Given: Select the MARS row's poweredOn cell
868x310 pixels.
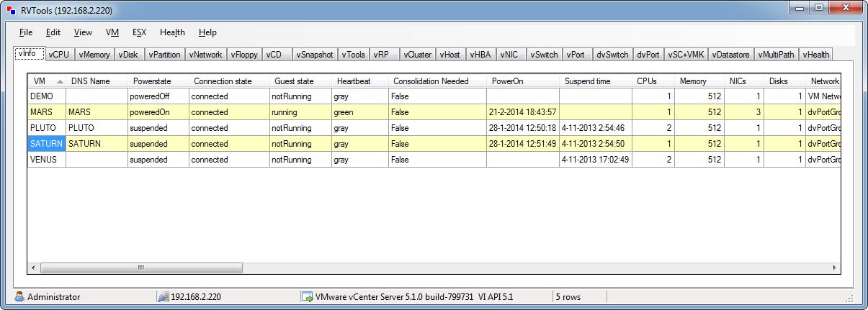Looking at the screenshot, I should tap(158, 112).
